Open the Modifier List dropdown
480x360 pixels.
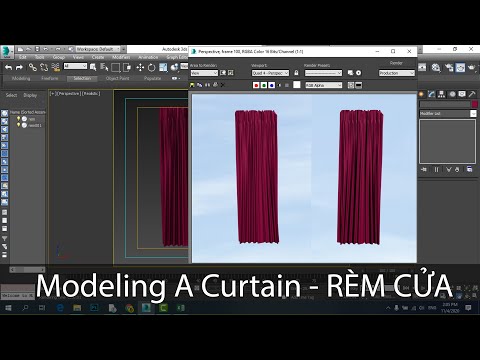pos(448,114)
